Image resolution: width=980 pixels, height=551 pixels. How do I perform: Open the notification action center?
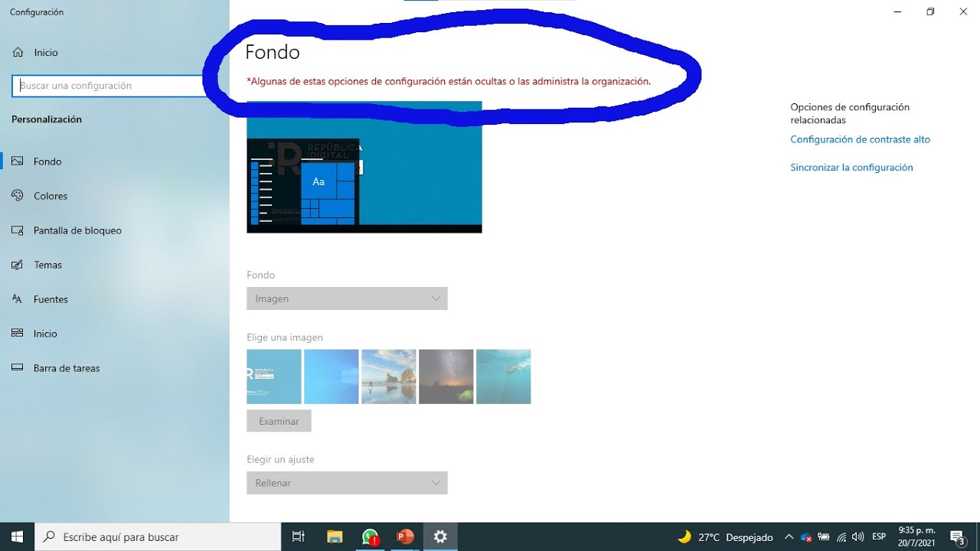click(957, 537)
